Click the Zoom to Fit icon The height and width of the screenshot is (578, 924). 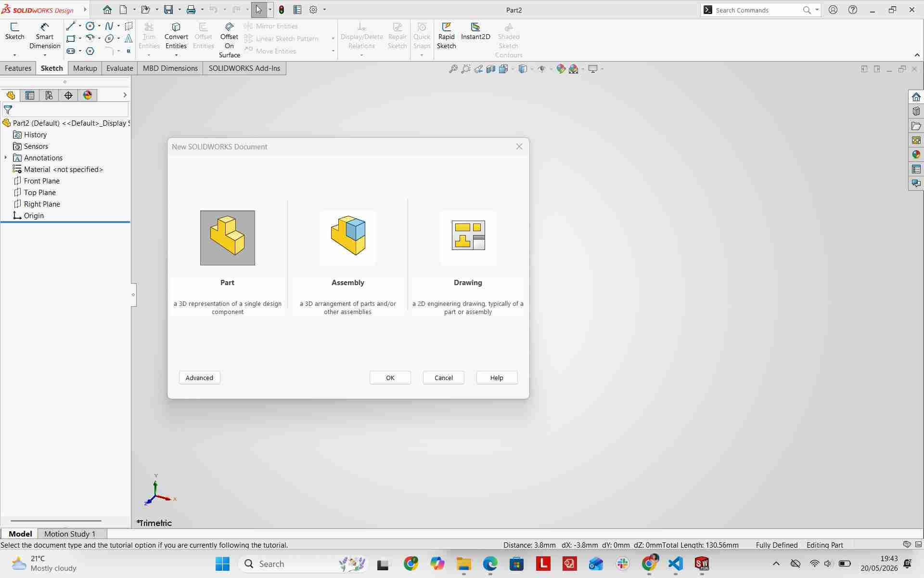(453, 69)
